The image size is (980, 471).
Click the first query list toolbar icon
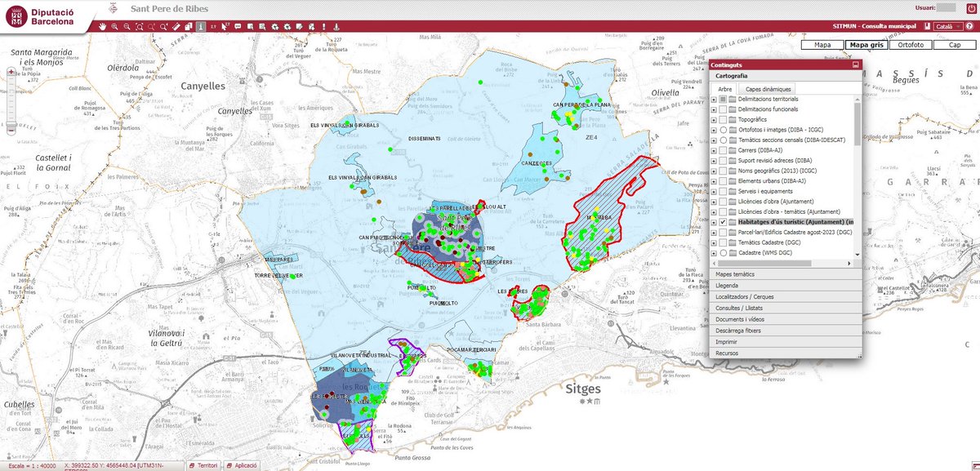pyautogui.click(x=250, y=27)
